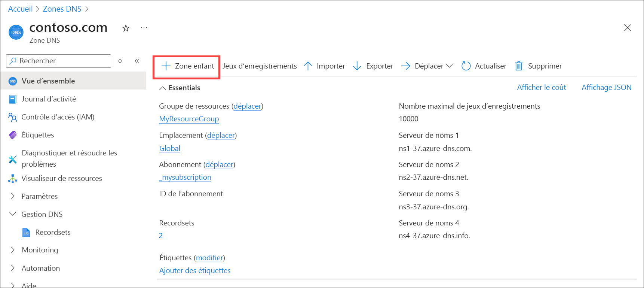
Task: Open Diagnostiquer et résoudre les problèmes
Action: (x=70, y=158)
